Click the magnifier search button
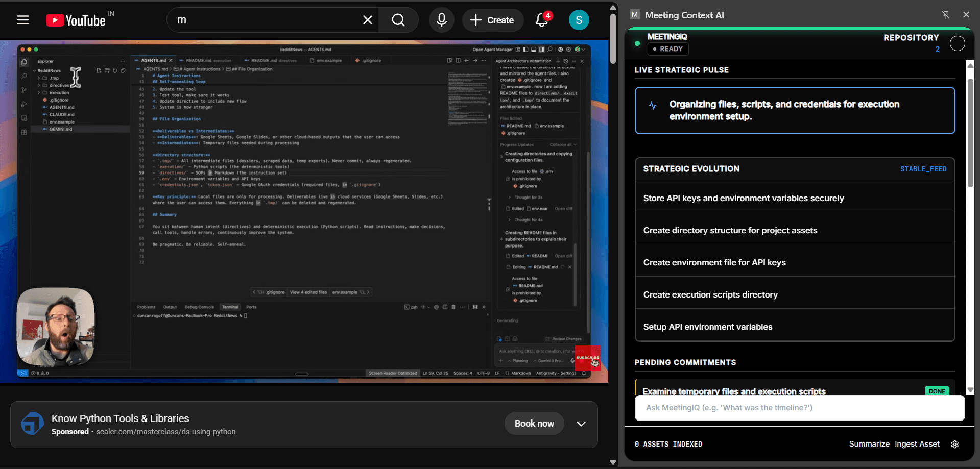This screenshot has width=980, height=469. 398,20
